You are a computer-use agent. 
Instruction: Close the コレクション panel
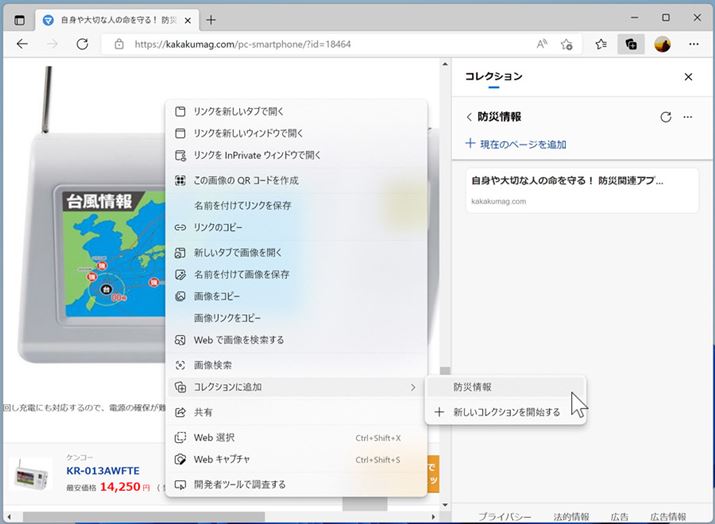point(688,77)
